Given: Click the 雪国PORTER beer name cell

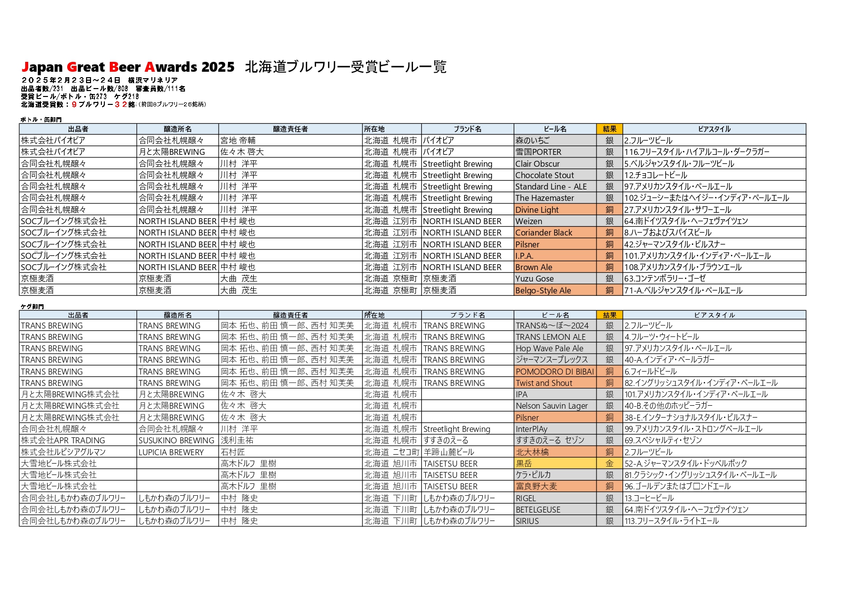Looking at the screenshot, I should coord(555,152).
